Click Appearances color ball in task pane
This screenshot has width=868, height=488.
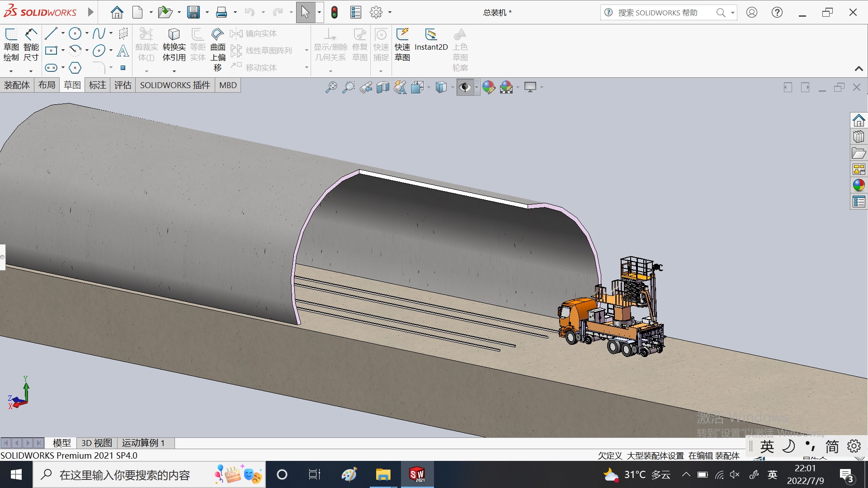859,185
